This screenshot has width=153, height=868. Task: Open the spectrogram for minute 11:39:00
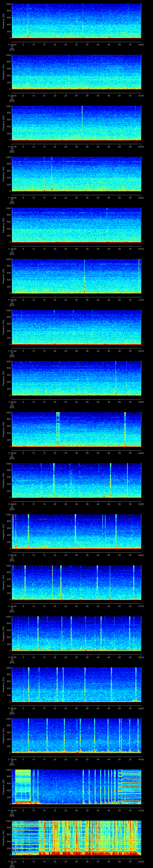pyautogui.click(x=77, y=736)
